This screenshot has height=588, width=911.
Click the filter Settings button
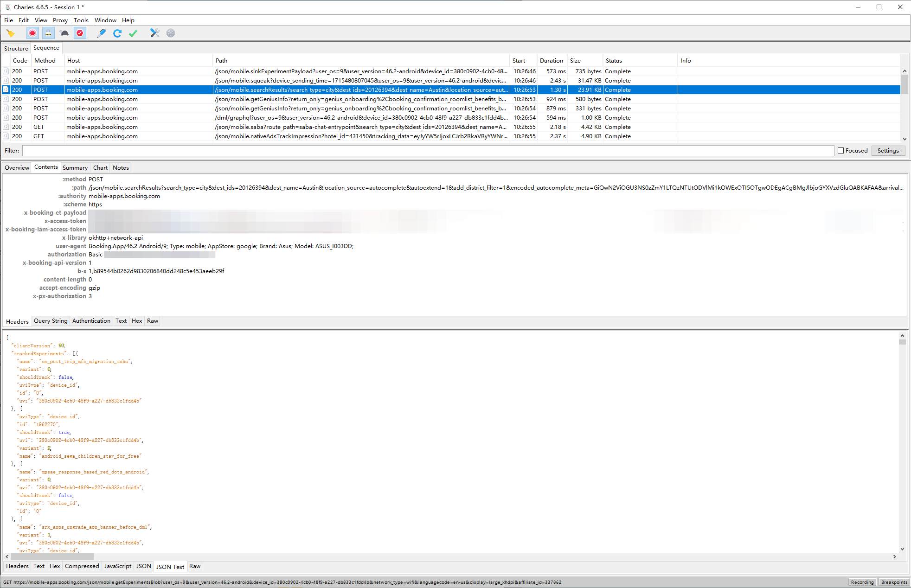tap(888, 151)
